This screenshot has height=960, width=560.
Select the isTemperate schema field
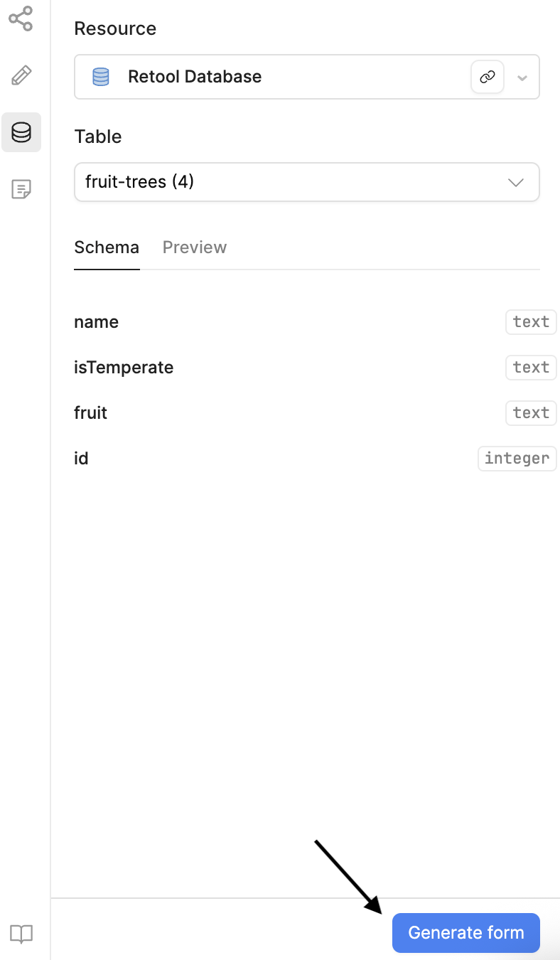(x=124, y=368)
